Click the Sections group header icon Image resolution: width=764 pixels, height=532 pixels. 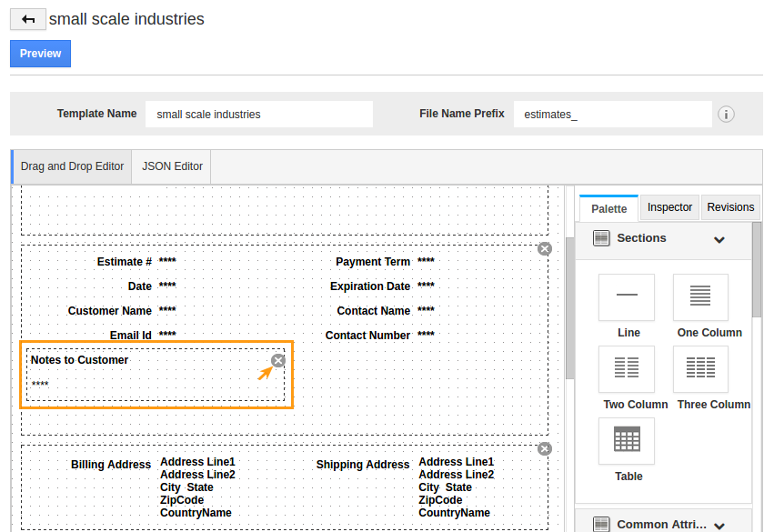pyautogui.click(x=601, y=238)
